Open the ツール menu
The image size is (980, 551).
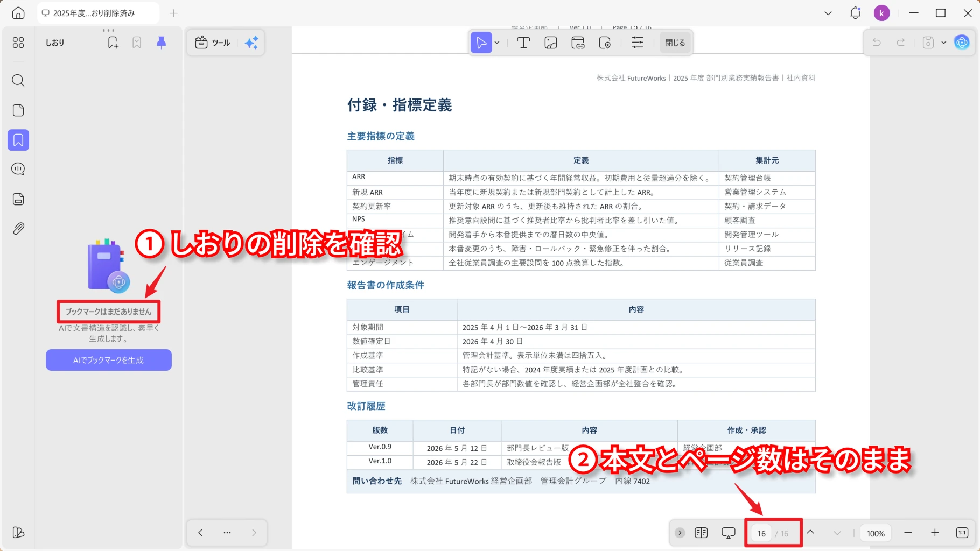click(x=213, y=43)
